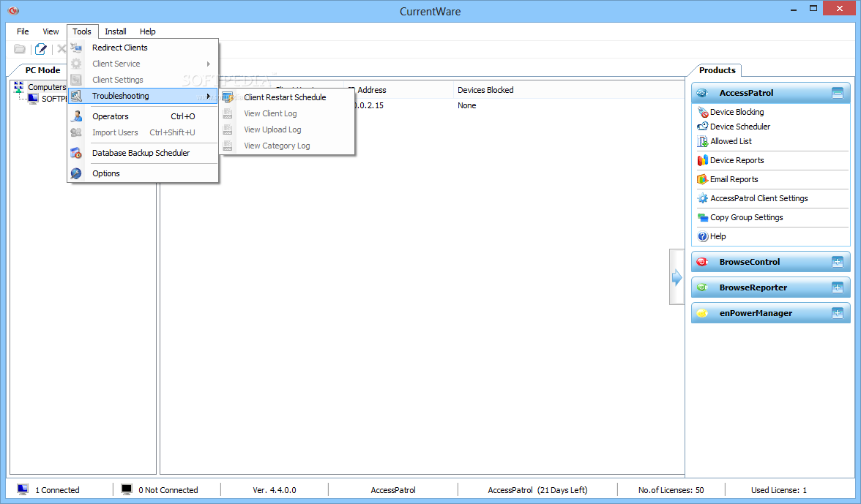Open Copy Group Settings link

click(x=746, y=218)
